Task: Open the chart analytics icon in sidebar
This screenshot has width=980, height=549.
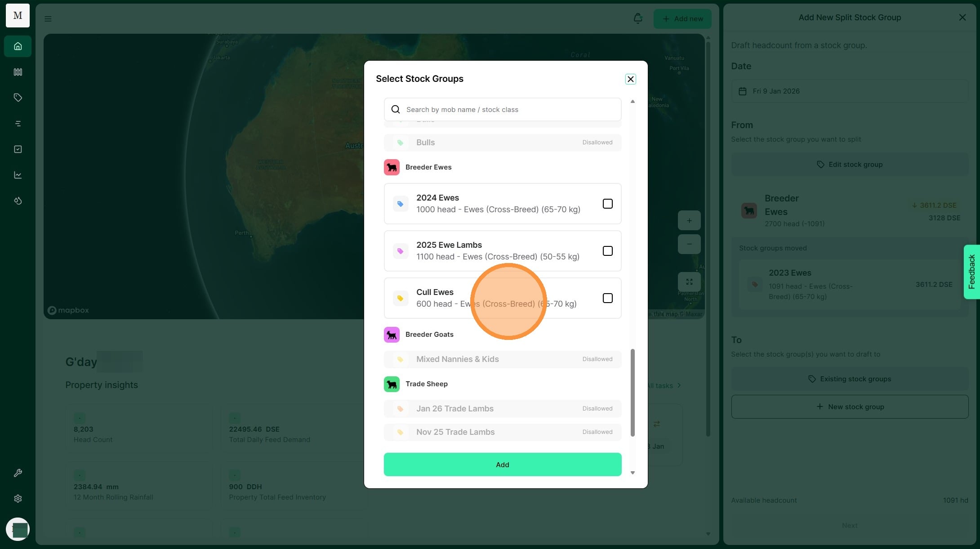Action: point(18,175)
